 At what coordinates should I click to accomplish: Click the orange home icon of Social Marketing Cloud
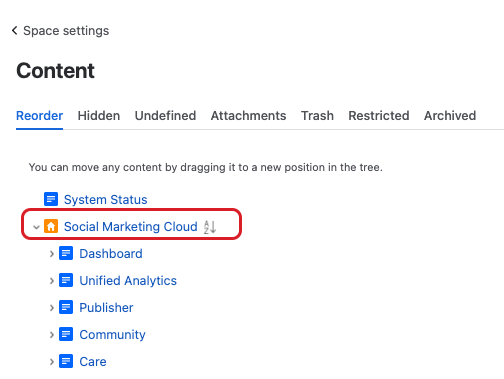(x=51, y=226)
